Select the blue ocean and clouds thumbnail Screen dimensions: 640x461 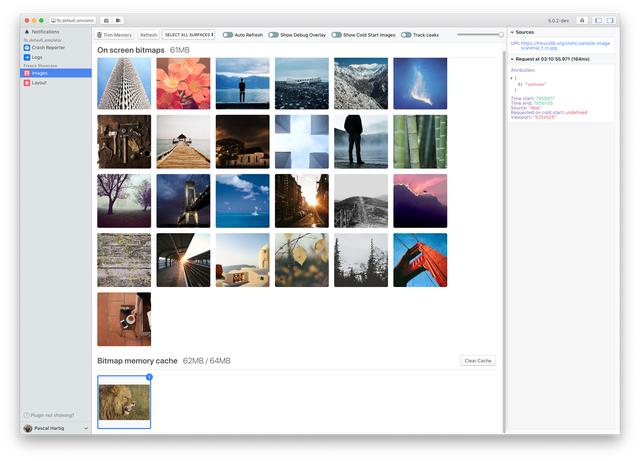click(x=242, y=201)
